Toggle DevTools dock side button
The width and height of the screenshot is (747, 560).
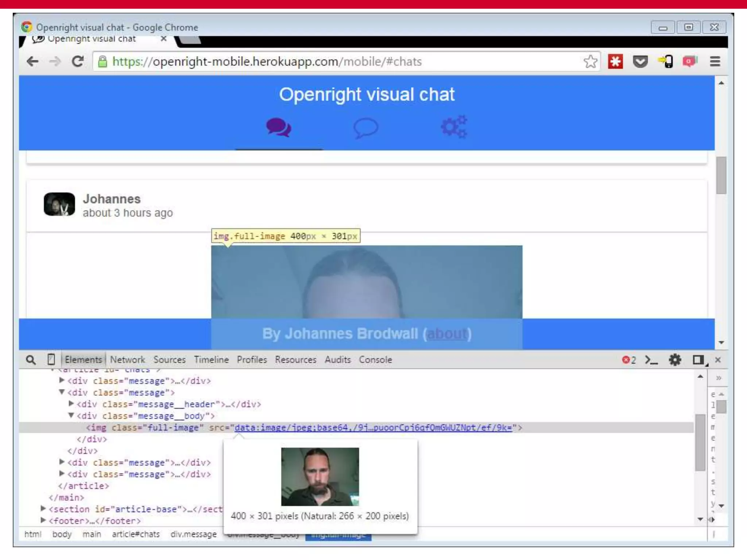pos(698,360)
